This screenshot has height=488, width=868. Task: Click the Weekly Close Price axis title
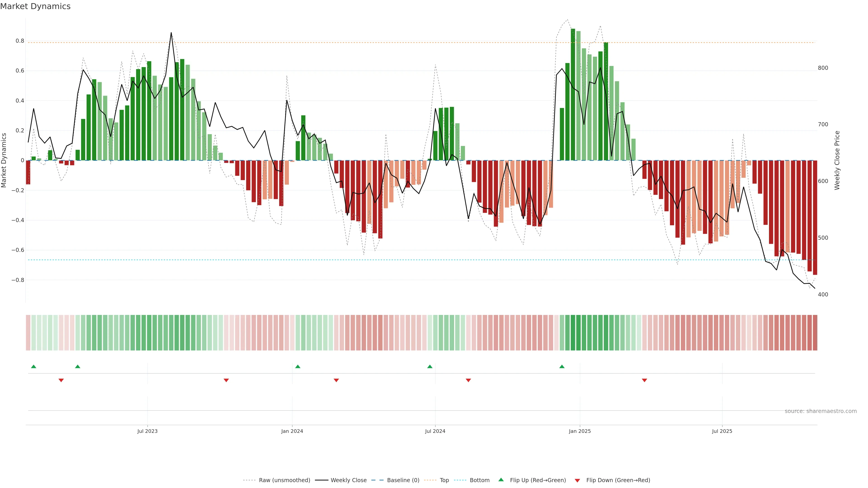tap(837, 160)
